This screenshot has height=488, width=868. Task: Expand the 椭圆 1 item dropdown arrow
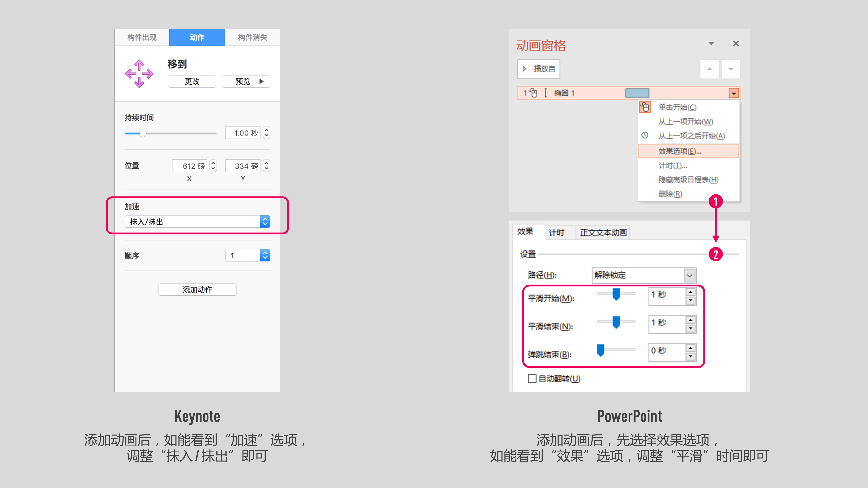coord(734,93)
